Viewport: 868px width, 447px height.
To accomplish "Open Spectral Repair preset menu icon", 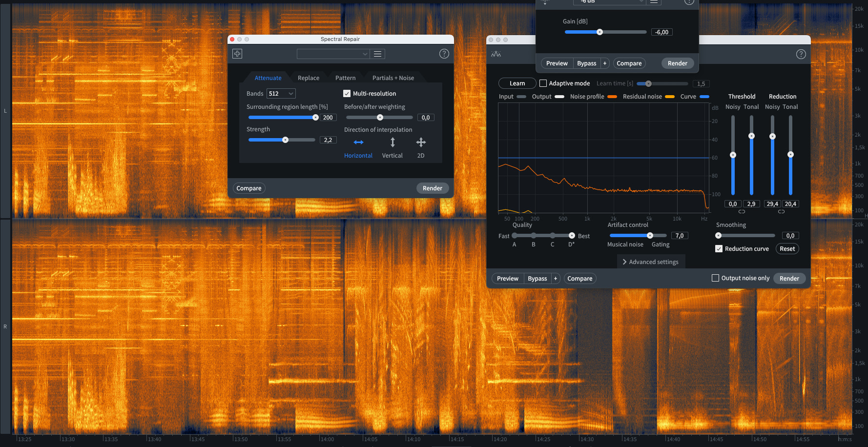I will [x=377, y=54].
